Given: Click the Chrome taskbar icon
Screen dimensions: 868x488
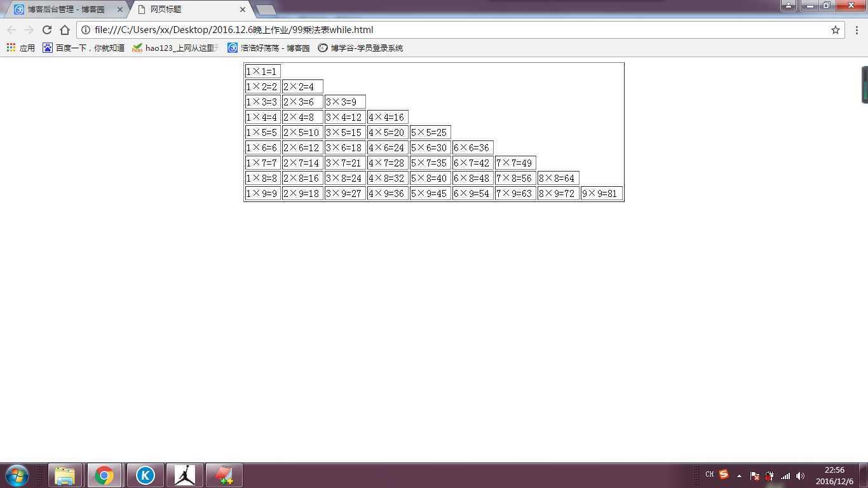Looking at the screenshot, I should pyautogui.click(x=104, y=475).
